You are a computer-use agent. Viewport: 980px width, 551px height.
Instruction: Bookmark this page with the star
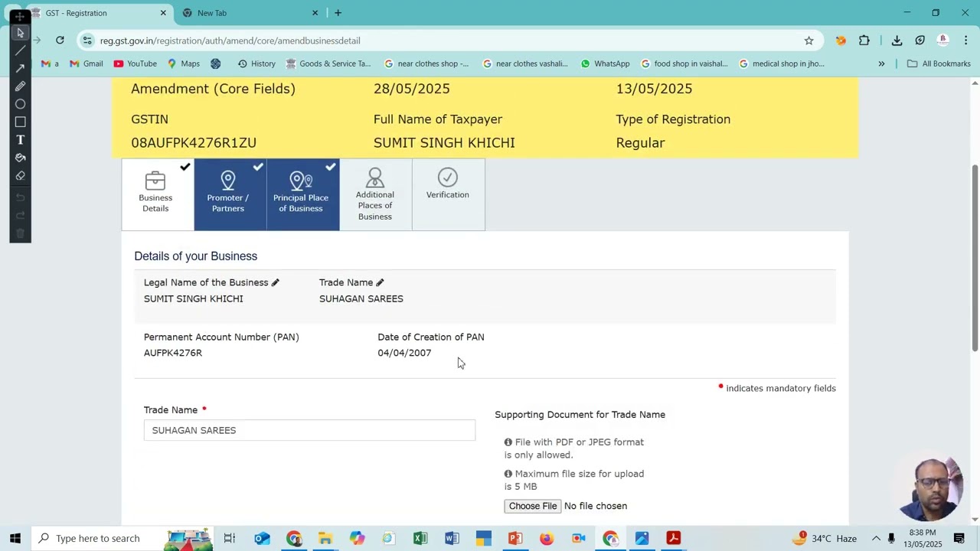pyautogui.click(x=808, y=41)
